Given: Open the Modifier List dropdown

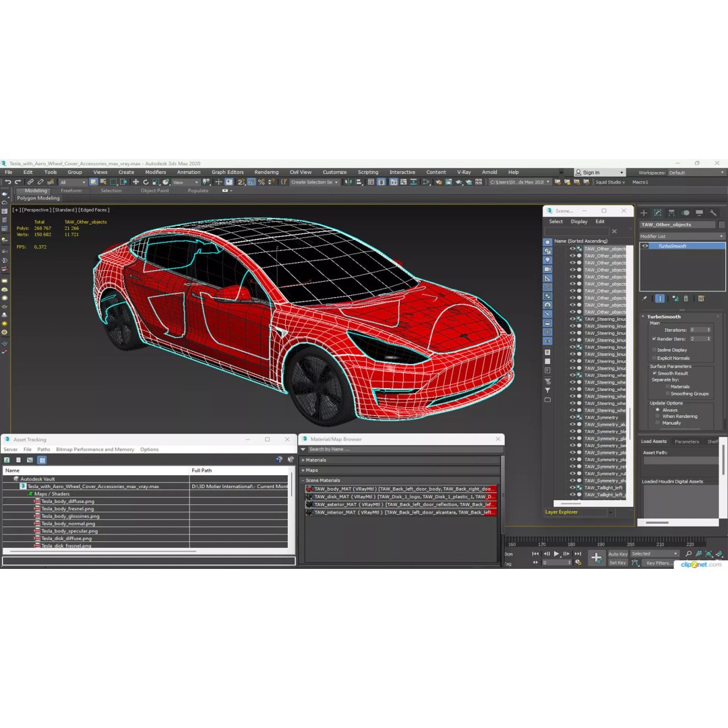Looking at the screenshot, I should 682,237.
